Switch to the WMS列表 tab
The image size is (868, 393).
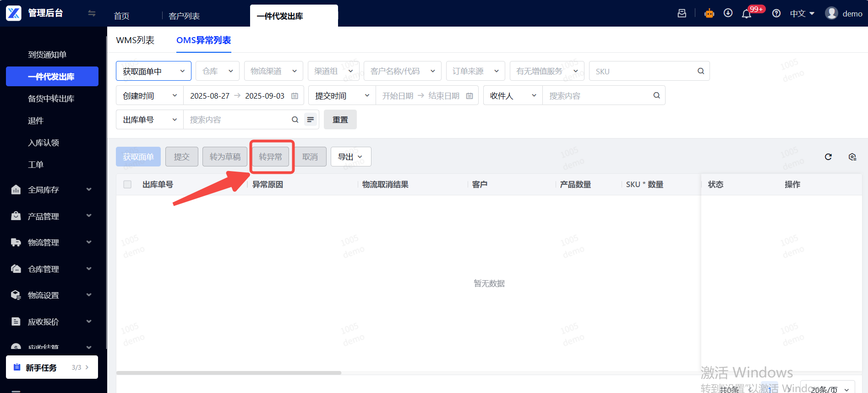pyautogui.click(x=135, y=40)
